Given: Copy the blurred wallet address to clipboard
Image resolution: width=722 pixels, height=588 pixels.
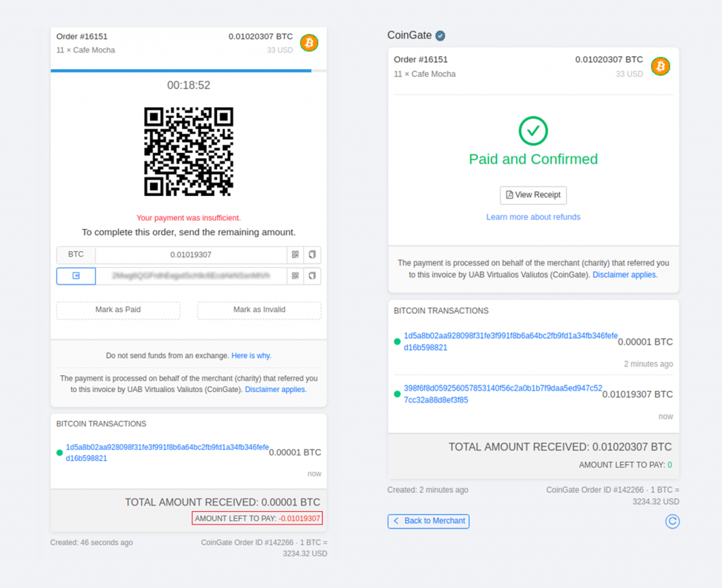Looking at the screenshot, I should 312,276.
